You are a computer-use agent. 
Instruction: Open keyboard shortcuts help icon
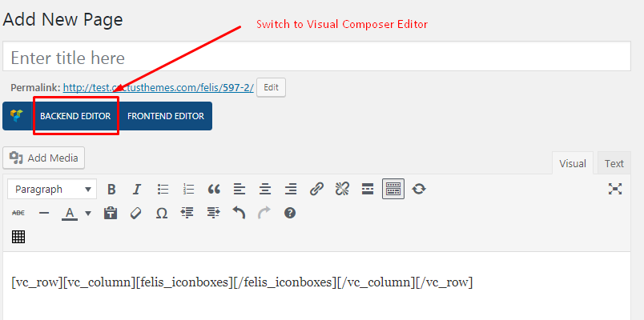[290, 213]
